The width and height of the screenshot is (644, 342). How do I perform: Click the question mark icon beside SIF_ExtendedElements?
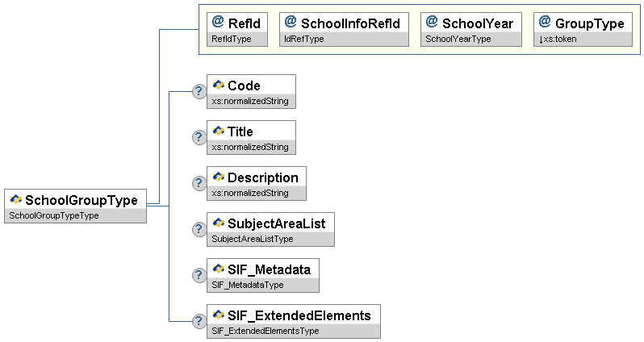199,321
